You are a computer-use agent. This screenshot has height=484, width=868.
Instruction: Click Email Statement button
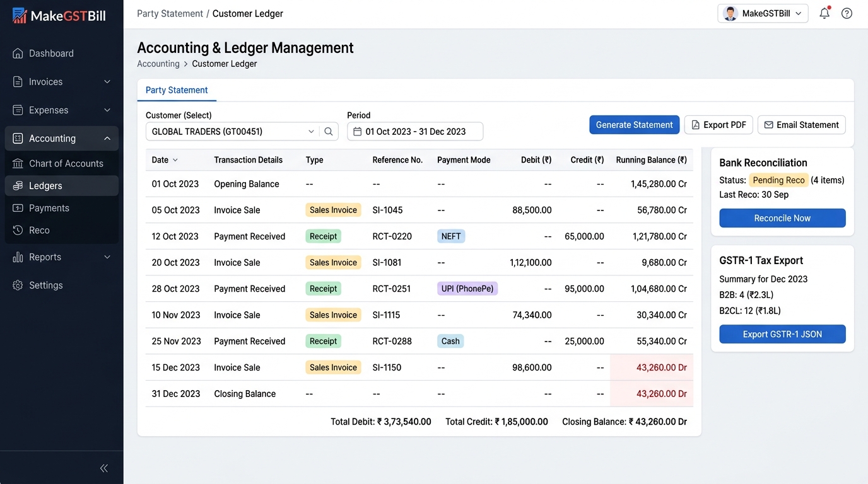tap(801, 125)
